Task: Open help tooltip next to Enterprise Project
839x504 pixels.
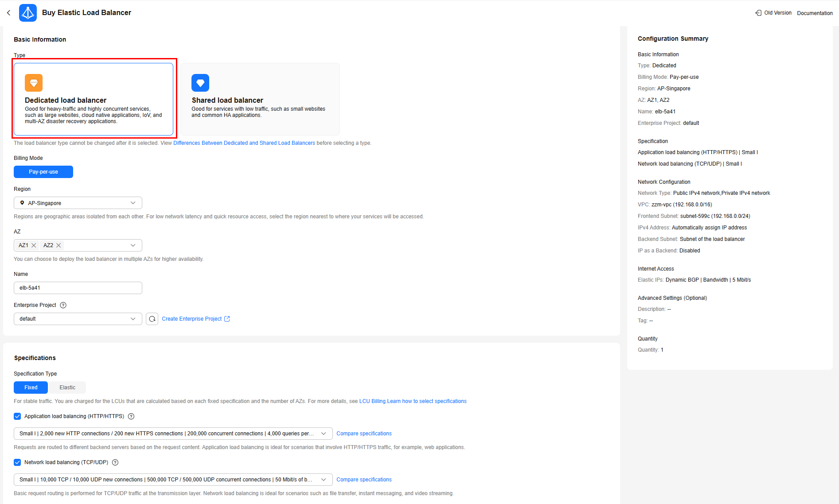Action: [x=63, y=305]
